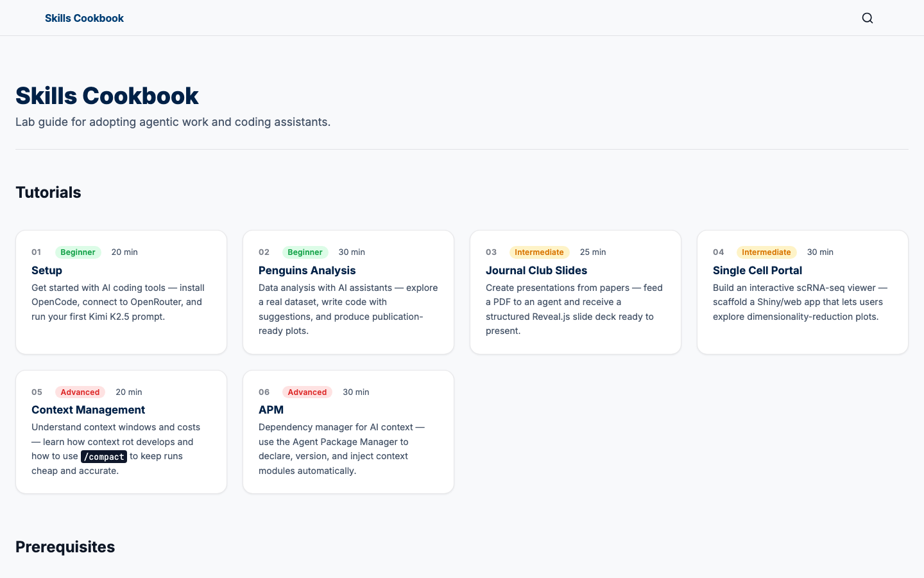Click the 03 number on Journal Club card

pos(491,252)
